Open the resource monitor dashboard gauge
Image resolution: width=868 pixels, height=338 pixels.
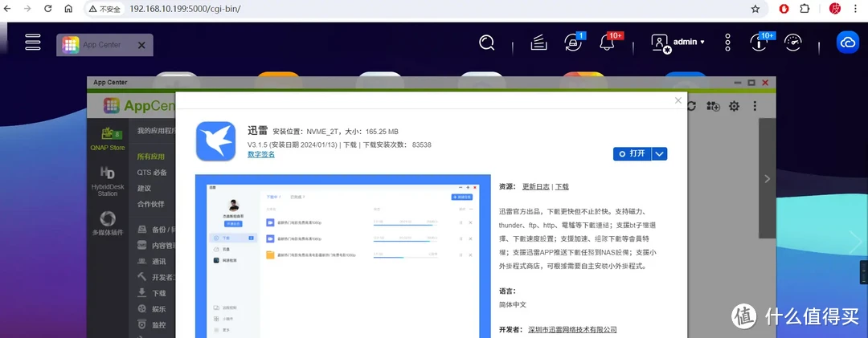pos(793,43)
